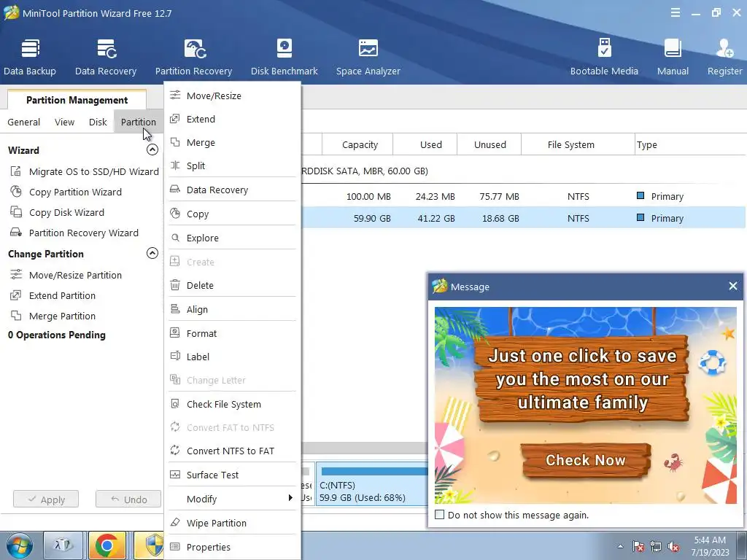This screenshot has width=747, height=560.
Task: Click the Register icon
Action: (x=724, y=58)
